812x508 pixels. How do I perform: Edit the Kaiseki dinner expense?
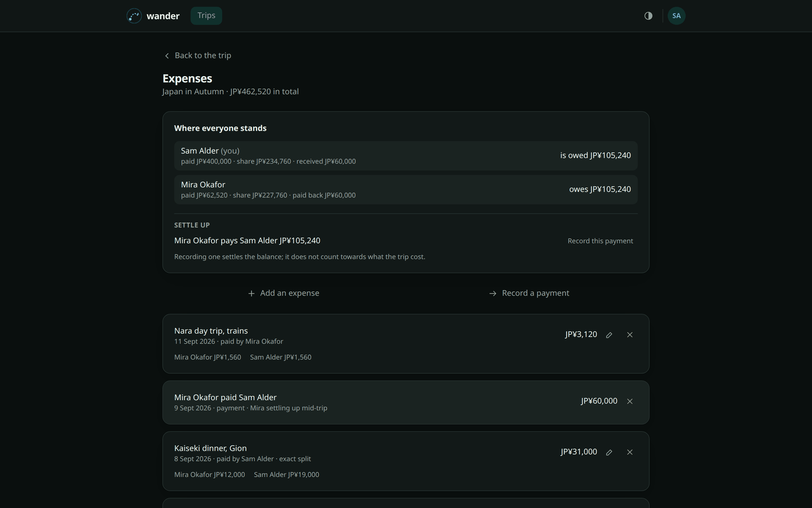coord(609,452)
